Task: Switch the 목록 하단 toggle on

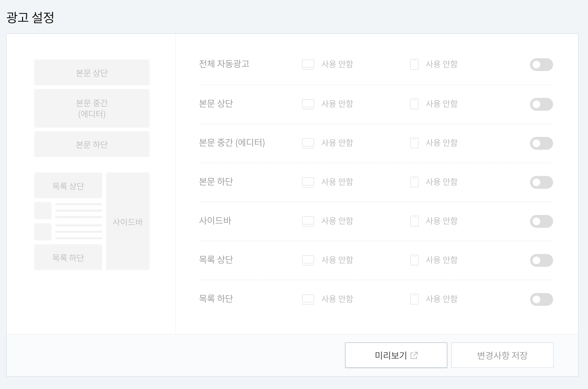Action: 541,299
